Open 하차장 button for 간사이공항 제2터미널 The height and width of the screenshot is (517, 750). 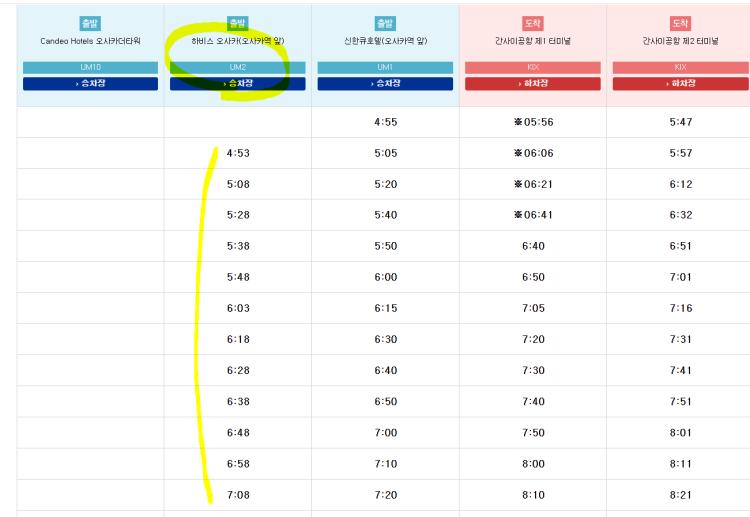click(x=680, y=84)
